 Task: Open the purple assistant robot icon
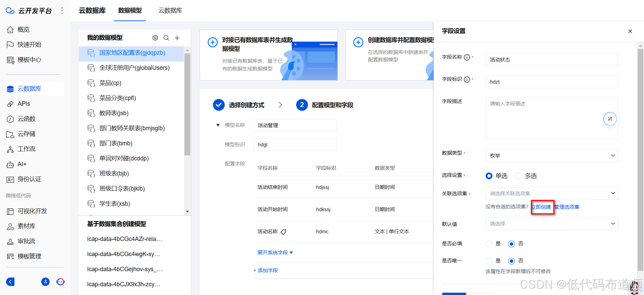60,282
